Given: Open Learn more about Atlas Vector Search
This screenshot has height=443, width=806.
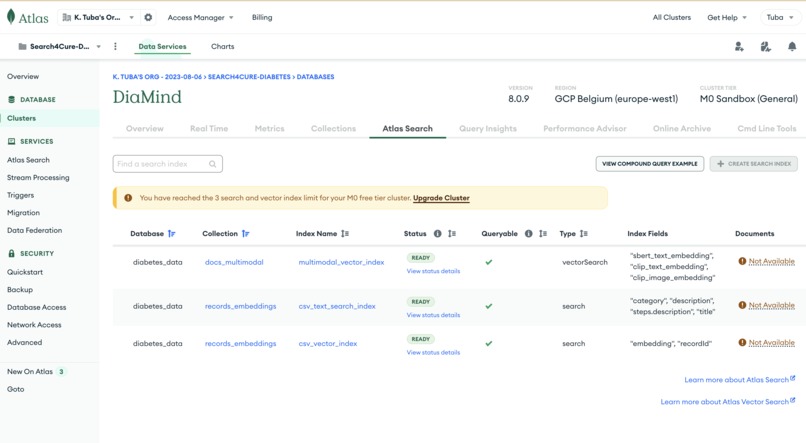Looking at the screenshot, I should pos(728,401).
